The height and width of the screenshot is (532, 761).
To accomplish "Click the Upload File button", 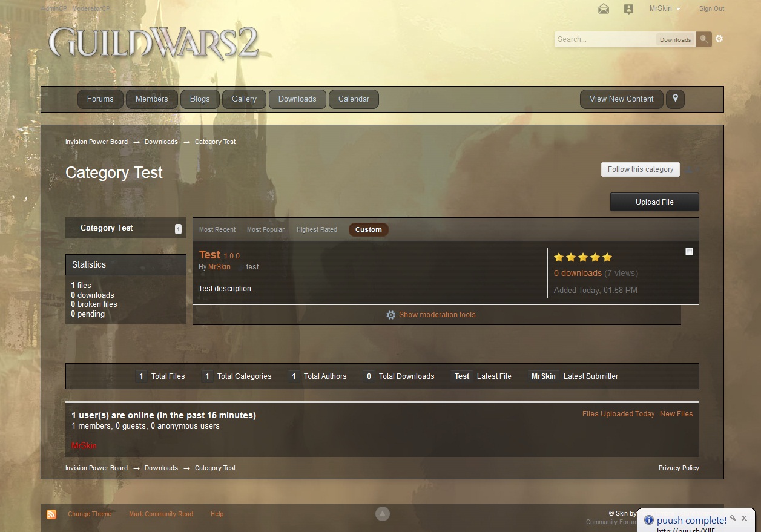I will pos(654,202).
